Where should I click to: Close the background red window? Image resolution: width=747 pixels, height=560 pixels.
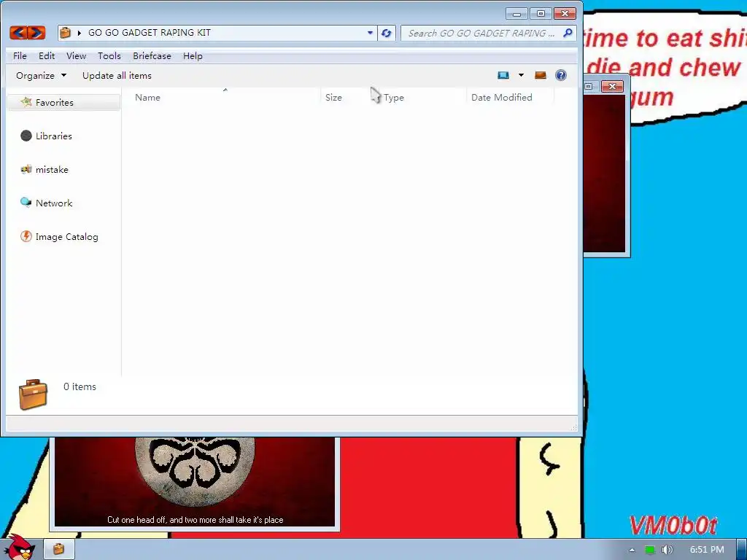(613, 86)
